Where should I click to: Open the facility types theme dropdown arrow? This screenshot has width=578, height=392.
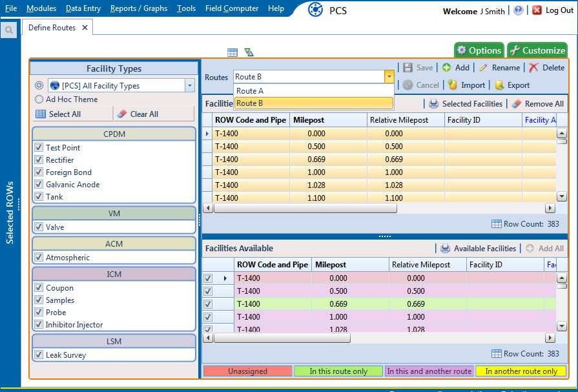[190, 85]
